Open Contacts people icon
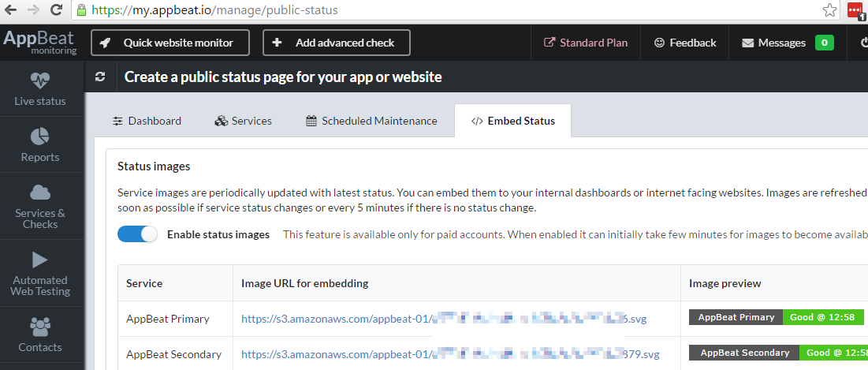 pyautogui.click(x=40, y=327)
